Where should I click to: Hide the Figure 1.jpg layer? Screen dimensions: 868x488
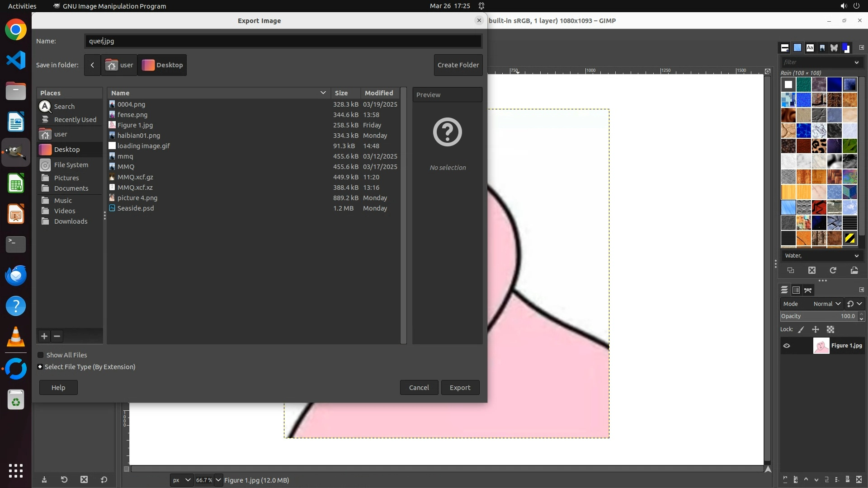[x=787, y=346]
